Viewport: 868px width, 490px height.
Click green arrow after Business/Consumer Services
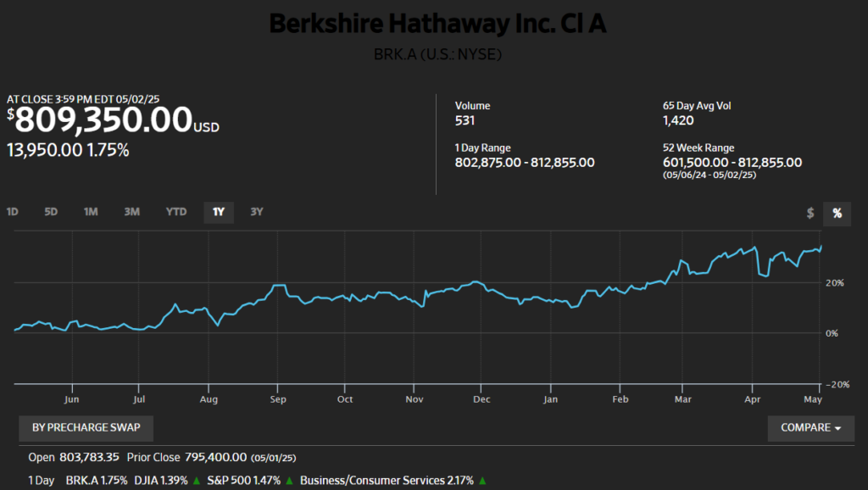click(x=482, y=481)
